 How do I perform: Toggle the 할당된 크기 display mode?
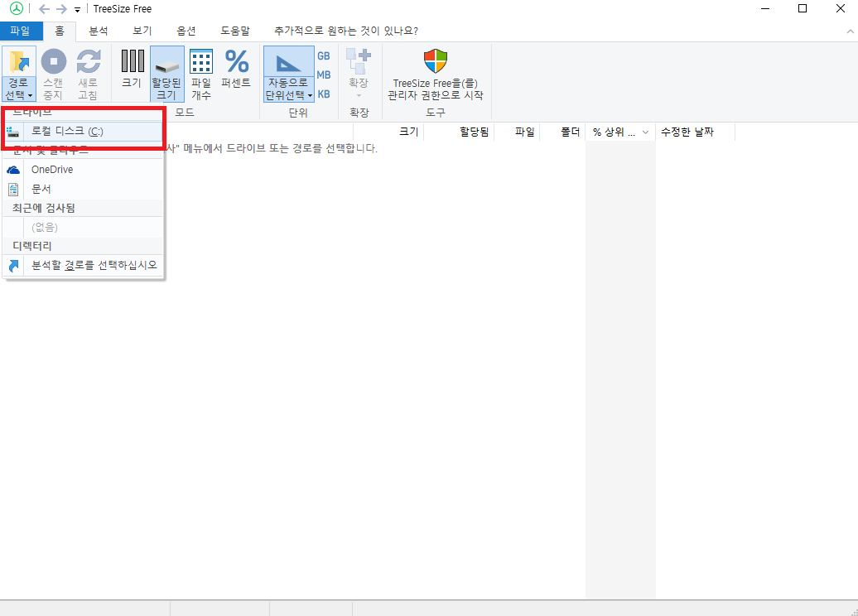[166, 75]
